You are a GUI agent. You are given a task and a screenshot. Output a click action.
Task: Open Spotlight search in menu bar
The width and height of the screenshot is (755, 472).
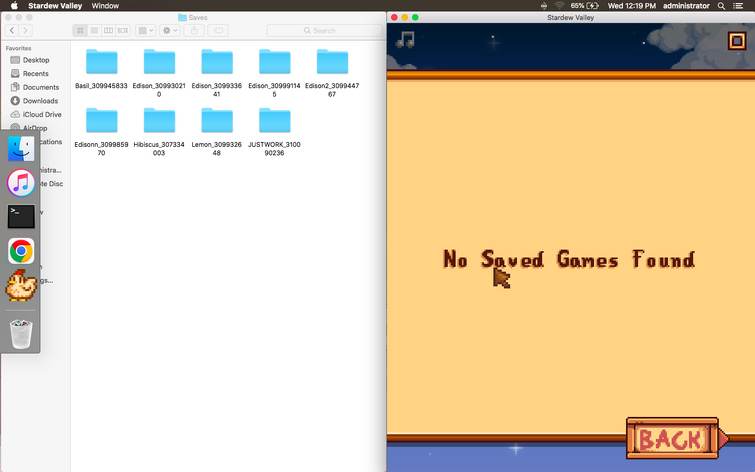tap(721, 6)
